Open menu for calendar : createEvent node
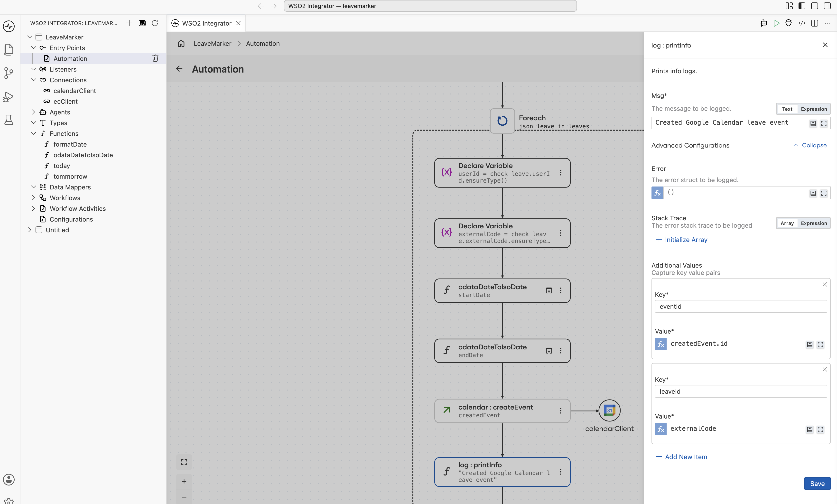The image size is (837, 504). pyautogui.click(x=561, y=411)
